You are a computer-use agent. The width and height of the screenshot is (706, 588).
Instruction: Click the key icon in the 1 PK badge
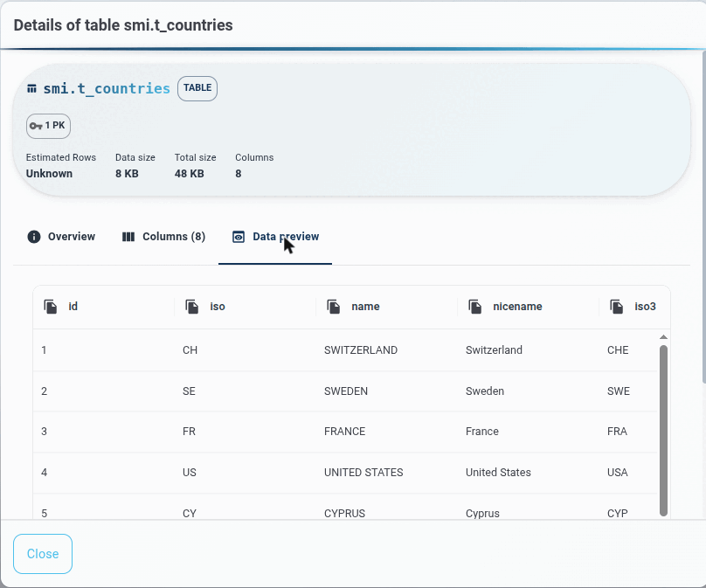pyautogui.click(x=36, y=126)
